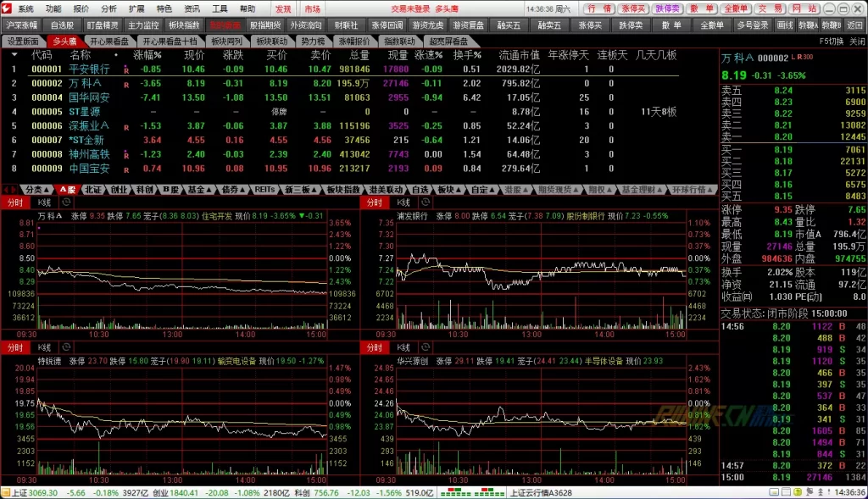Click the R marker next to 平安银行
The image size is (868, 499).
point(126,69)
